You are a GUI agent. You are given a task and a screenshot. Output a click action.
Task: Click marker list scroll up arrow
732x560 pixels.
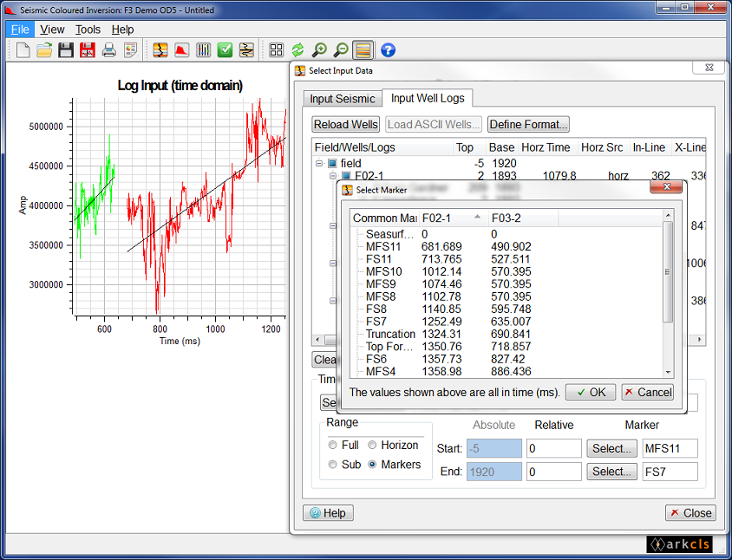[668, 216]
